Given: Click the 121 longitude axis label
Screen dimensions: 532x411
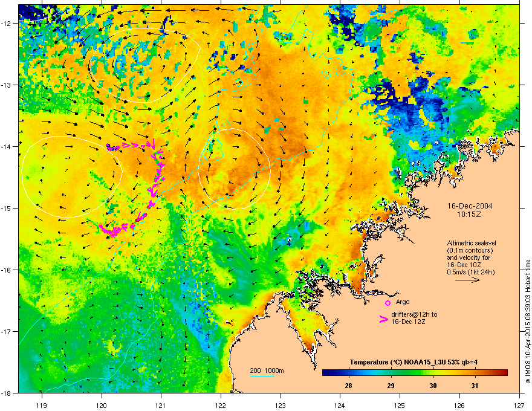Looking at the screenshot, I should 161,405.
